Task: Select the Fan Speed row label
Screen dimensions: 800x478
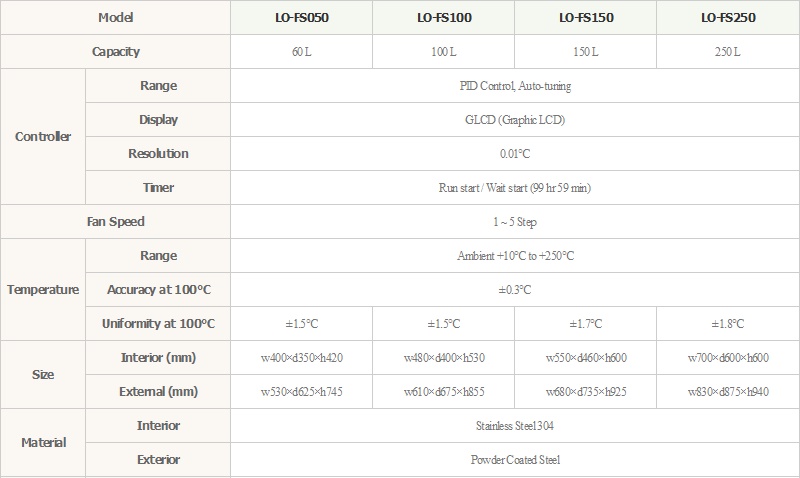Action: (x=115, y=222)
